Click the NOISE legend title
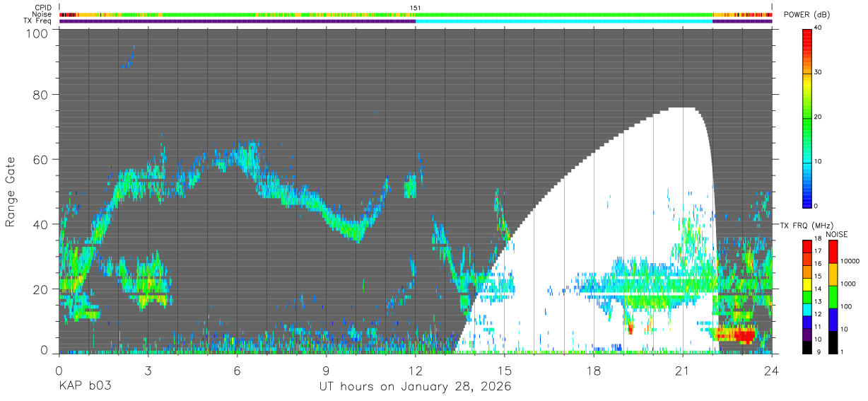 (x=837, y=234)
